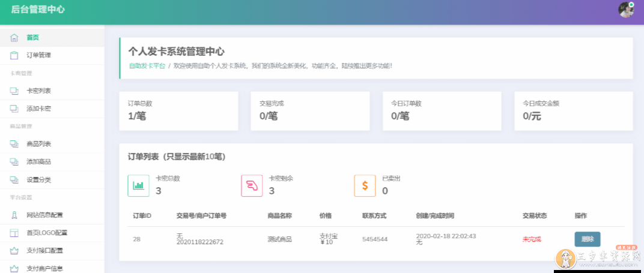Click the 首页LOGO配置 layout icon
The height and width of the screenshot is (273, 644).
(14, 233)
